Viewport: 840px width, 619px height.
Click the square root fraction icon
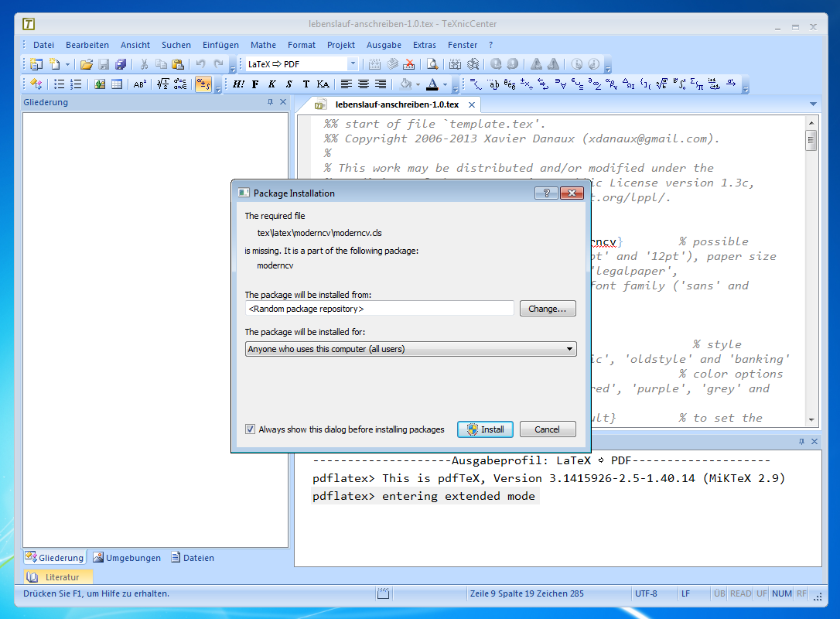(x=163, y=84)
